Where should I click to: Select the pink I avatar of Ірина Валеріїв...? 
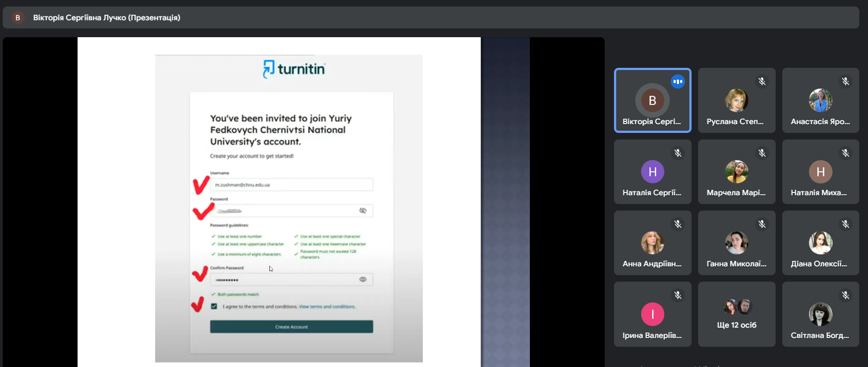pos(652,314)
